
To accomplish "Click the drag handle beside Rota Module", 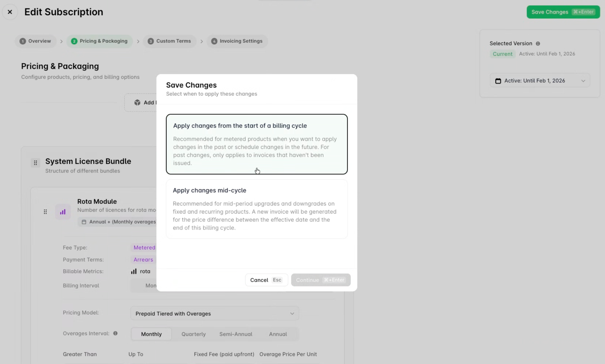I will (45, 212).
